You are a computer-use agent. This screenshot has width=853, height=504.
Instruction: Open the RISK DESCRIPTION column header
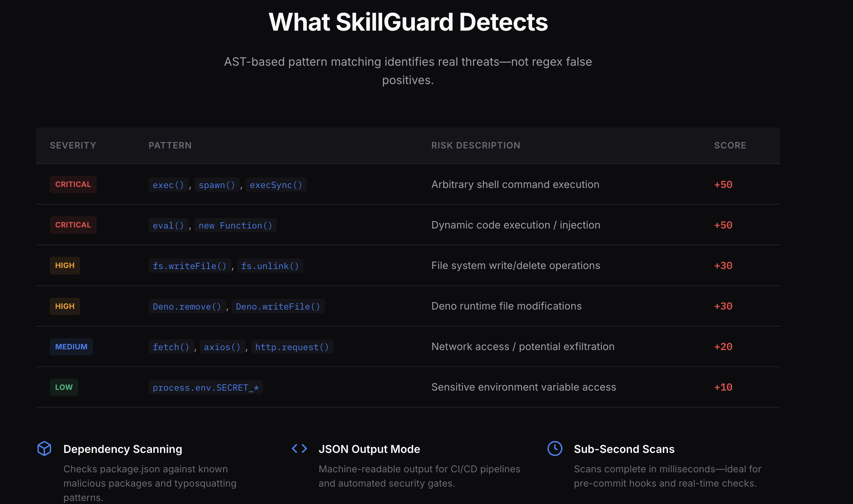pos(476,145)
